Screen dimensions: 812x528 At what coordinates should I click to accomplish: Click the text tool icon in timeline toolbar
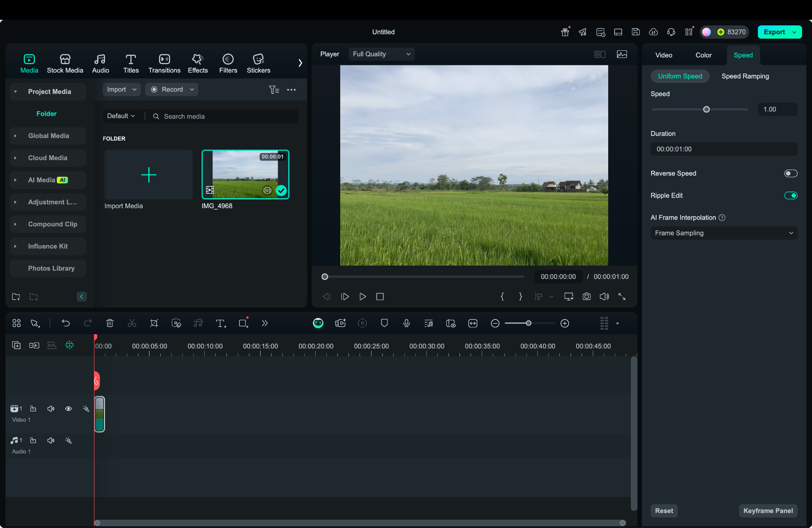point(220,323)
